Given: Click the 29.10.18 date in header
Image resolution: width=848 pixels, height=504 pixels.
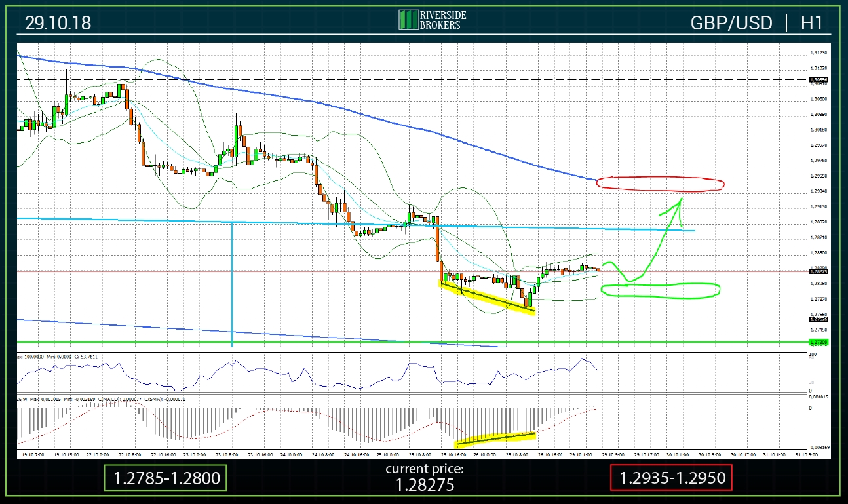Looking at the screenshot, I should click(x=58, y=24).
